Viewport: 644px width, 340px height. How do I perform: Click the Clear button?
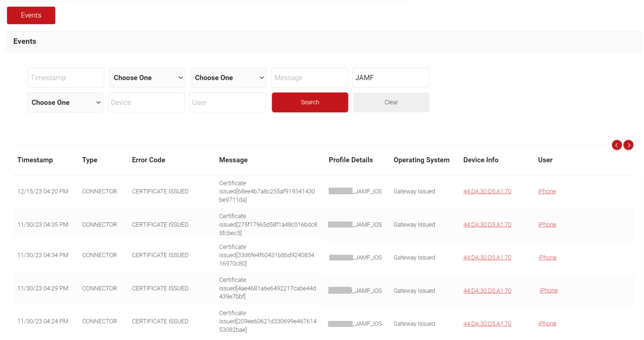391,102
